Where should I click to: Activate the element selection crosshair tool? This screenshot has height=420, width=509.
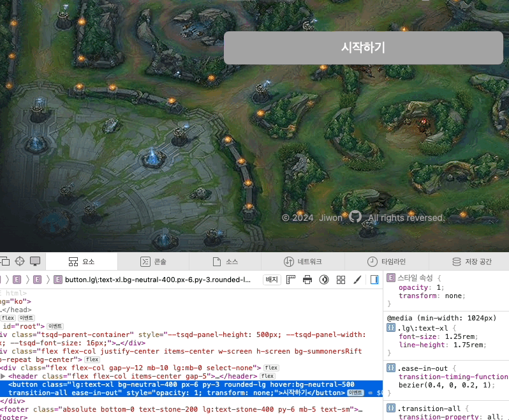pyautogui.click(x=20, y=261)
